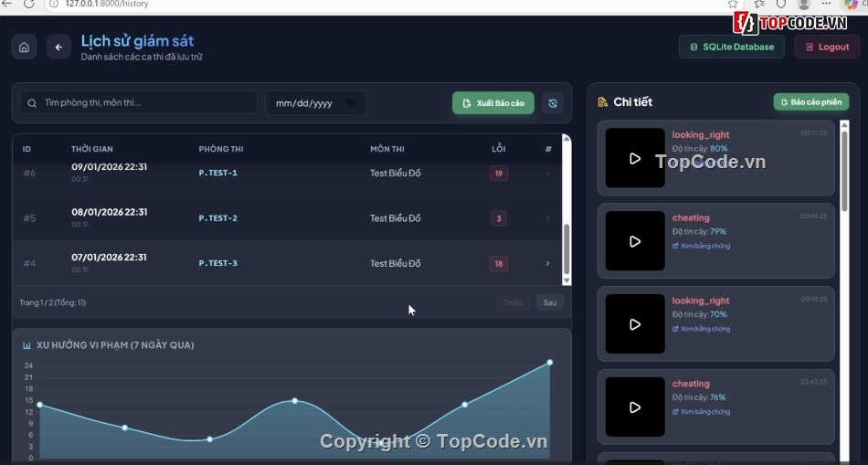
Task: Click timestamp 09/01/2026 22:31
Action: click(x=109, y=166)
